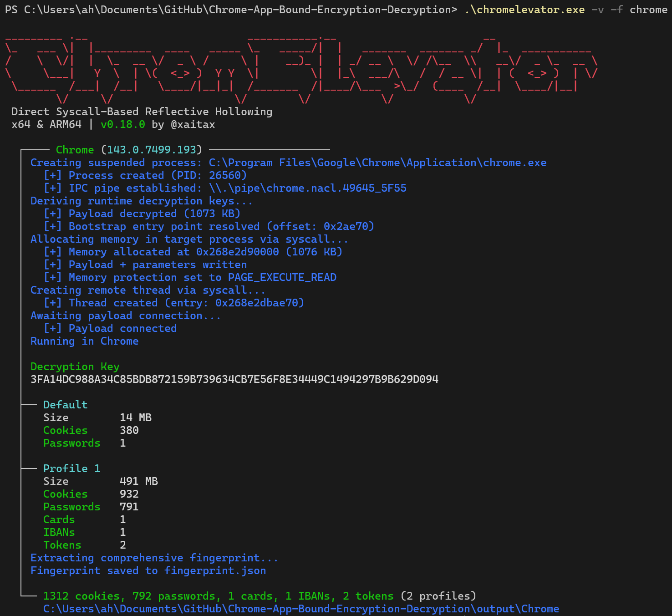Click the 'Creating suspended process:' label

(x=116, y=163)
